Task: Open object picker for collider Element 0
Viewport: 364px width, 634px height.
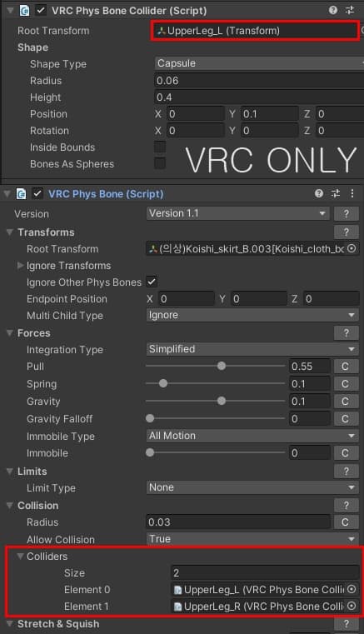Action: tap(352, 589)
